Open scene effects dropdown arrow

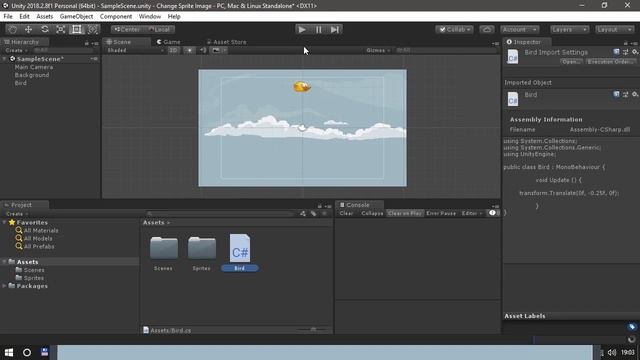click(224, 50)
